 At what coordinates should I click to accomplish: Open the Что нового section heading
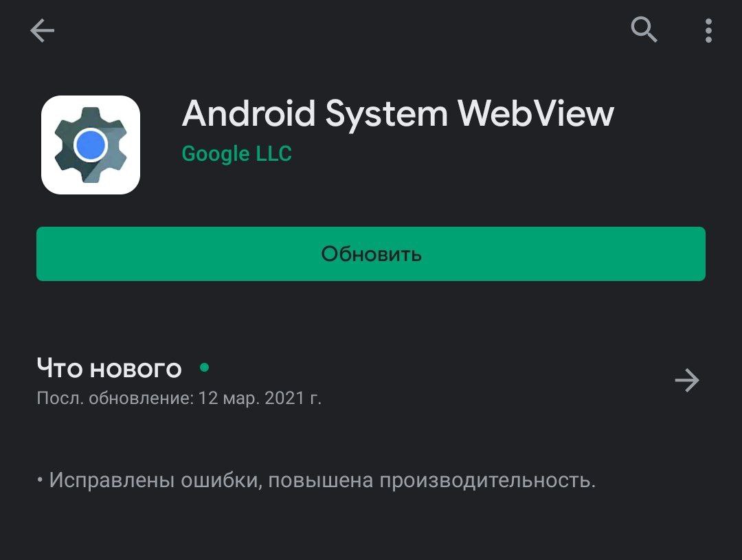pyautogui.click(x=109, y=369)
